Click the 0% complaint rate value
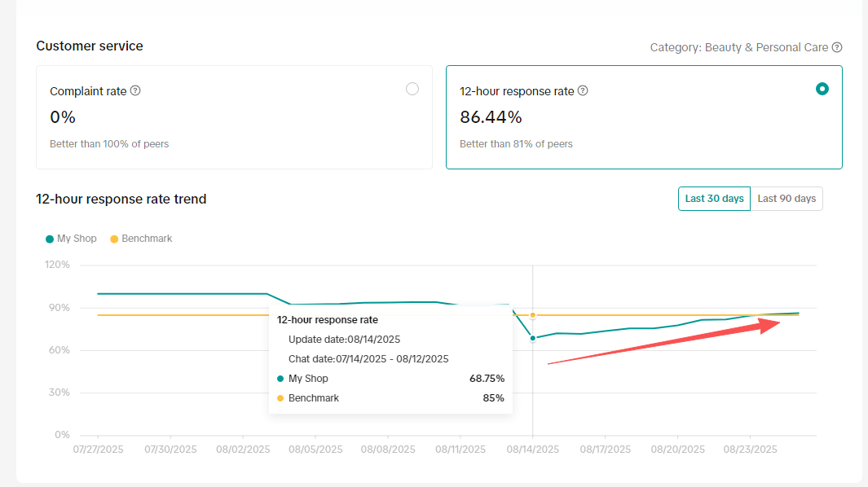 [63, 117]
